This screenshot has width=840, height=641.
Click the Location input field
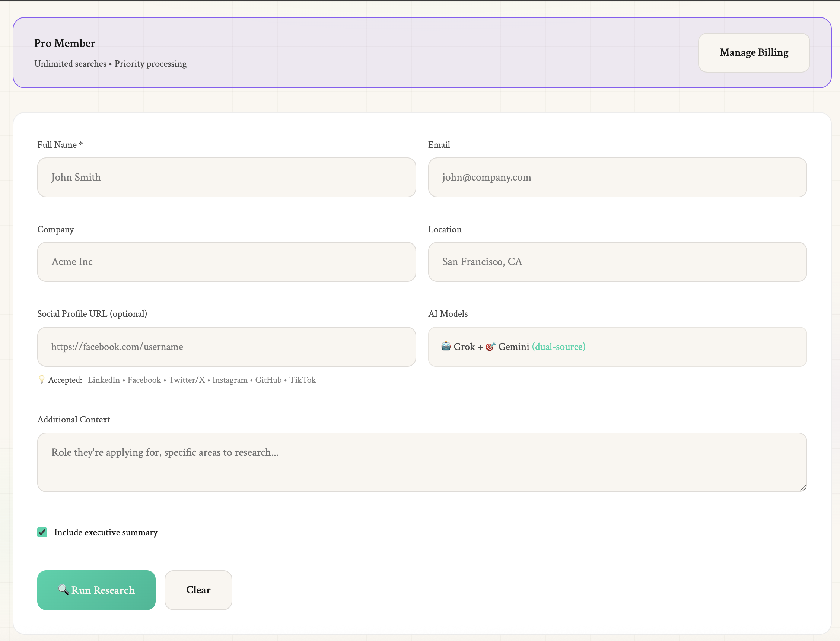617,262
